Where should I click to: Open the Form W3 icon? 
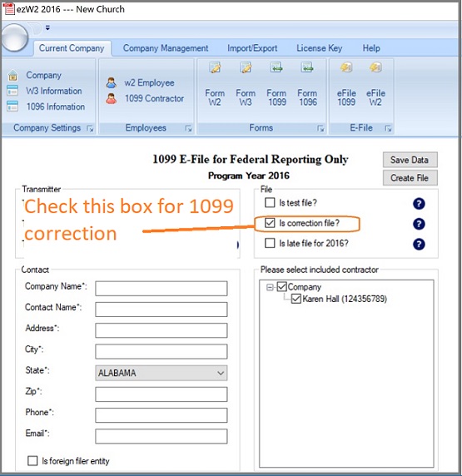click(x=246, y=84)
